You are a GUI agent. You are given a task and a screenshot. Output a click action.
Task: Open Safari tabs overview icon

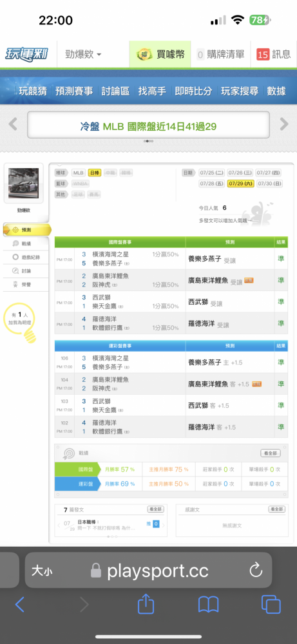[x=271, y=605]
